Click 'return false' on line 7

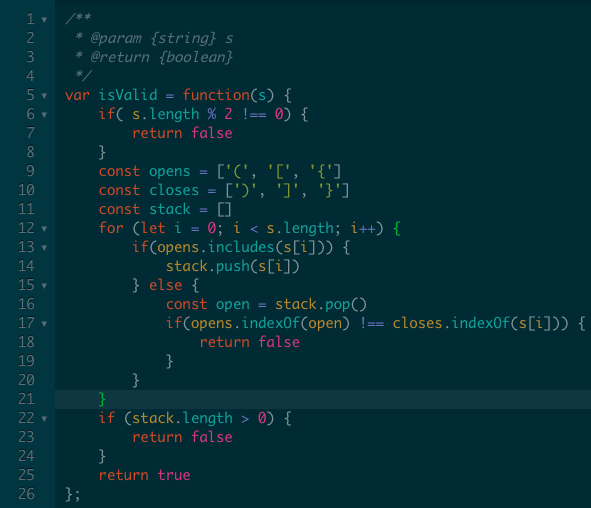[182, 133]
